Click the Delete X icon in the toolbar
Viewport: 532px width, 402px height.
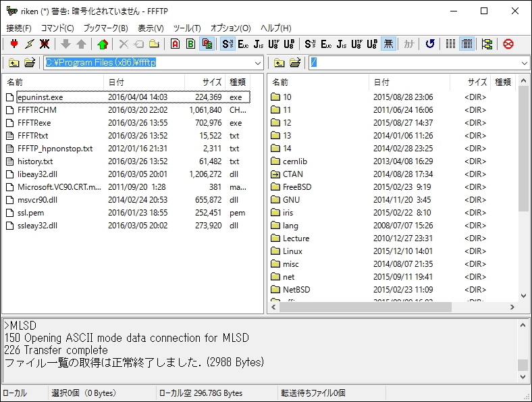point(124,44)
